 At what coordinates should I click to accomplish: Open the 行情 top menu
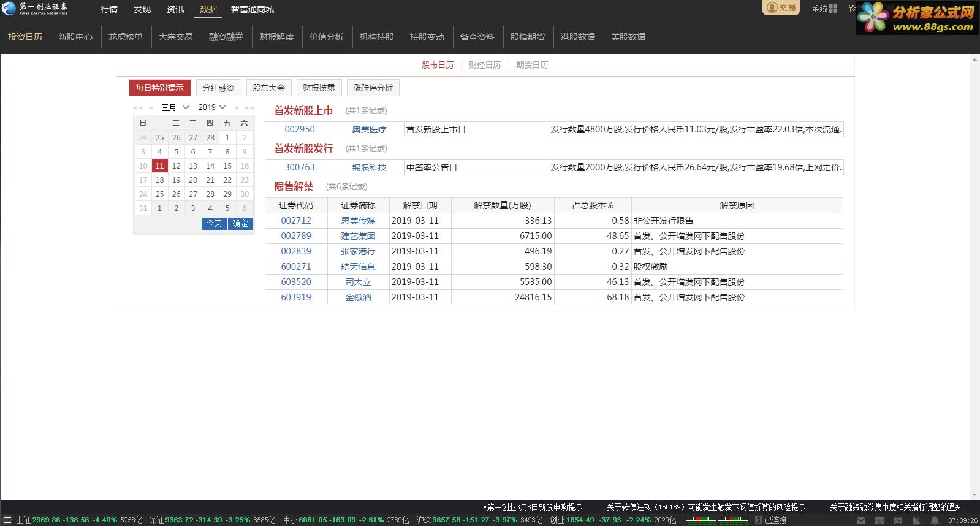pyautogui.click(x=109, y=9)
